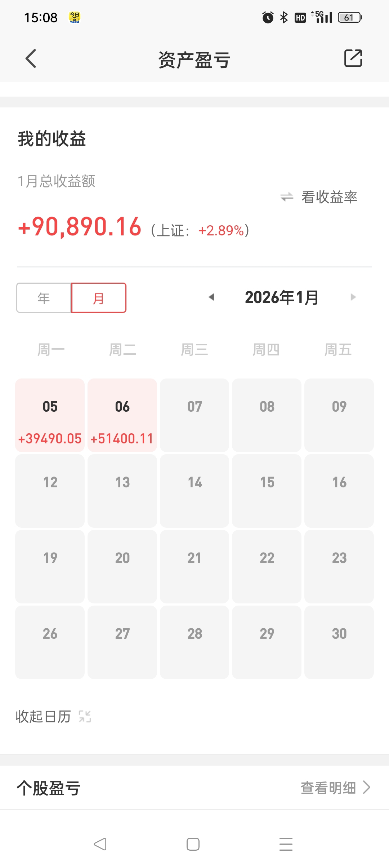Tap the Android home square button
The image size is (389, 868).
pos(193,844)
